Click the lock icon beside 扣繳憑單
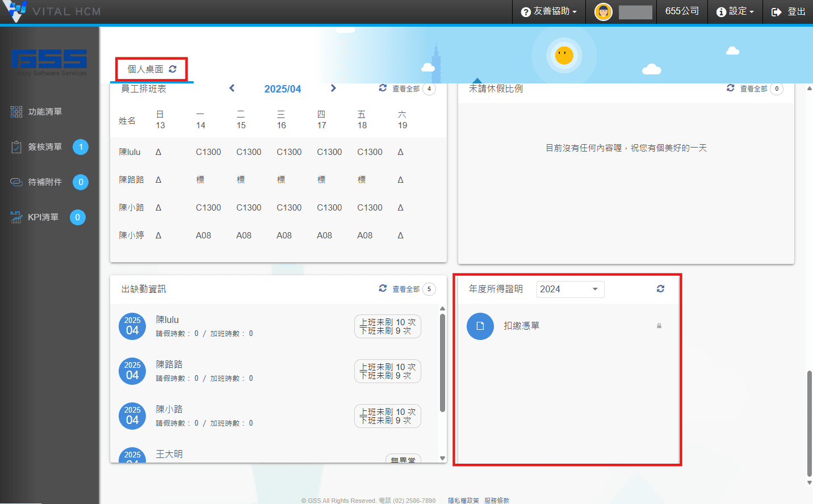Viewport: 813px width, 504px height. point(659,326)
